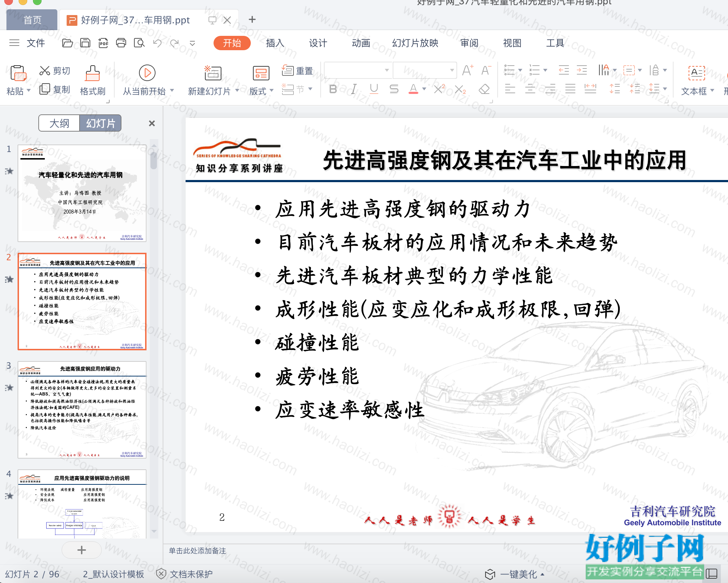Select slide 1 thumbnail

82,193
